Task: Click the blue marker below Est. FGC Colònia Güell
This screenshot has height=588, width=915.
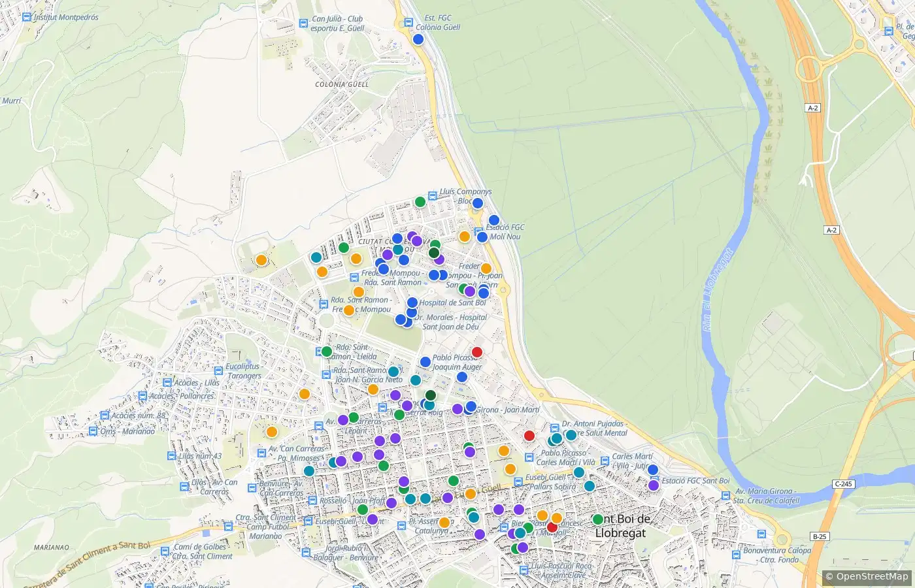Action: 418,39
